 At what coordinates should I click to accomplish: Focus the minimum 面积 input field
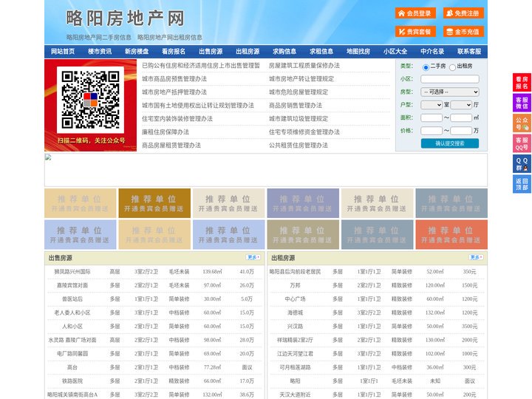(x=432, y=117)
